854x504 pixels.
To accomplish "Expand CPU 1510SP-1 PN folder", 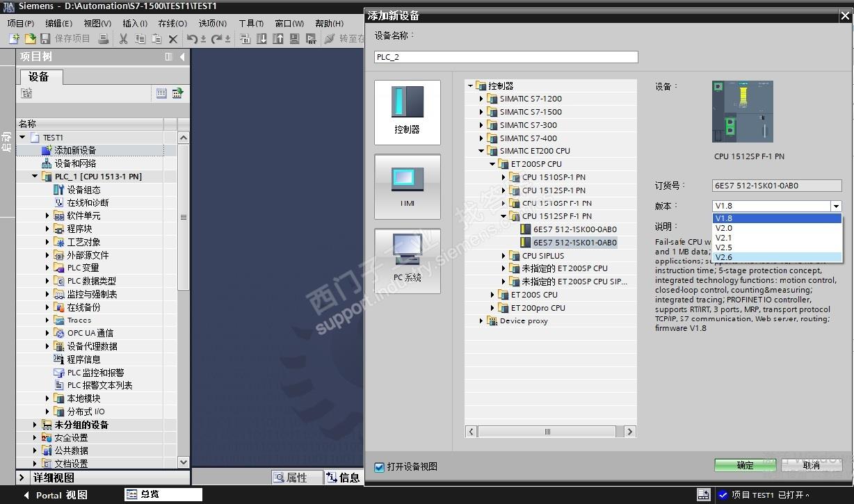I will pos(504,177).
